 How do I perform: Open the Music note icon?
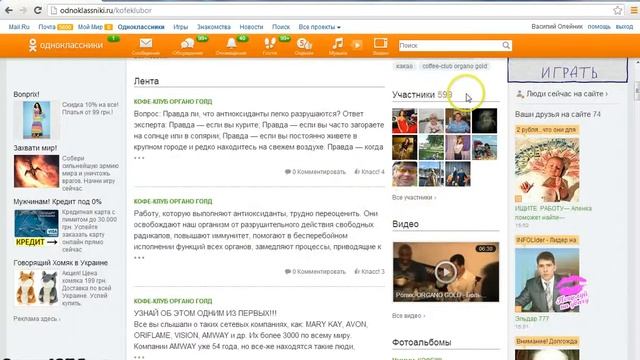point(337,43)
